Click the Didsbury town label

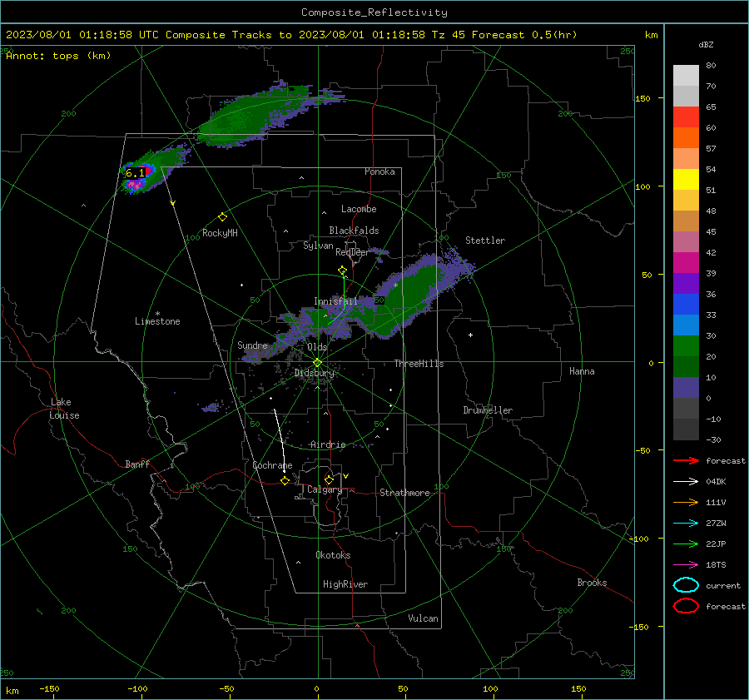(x=315, y=373)
